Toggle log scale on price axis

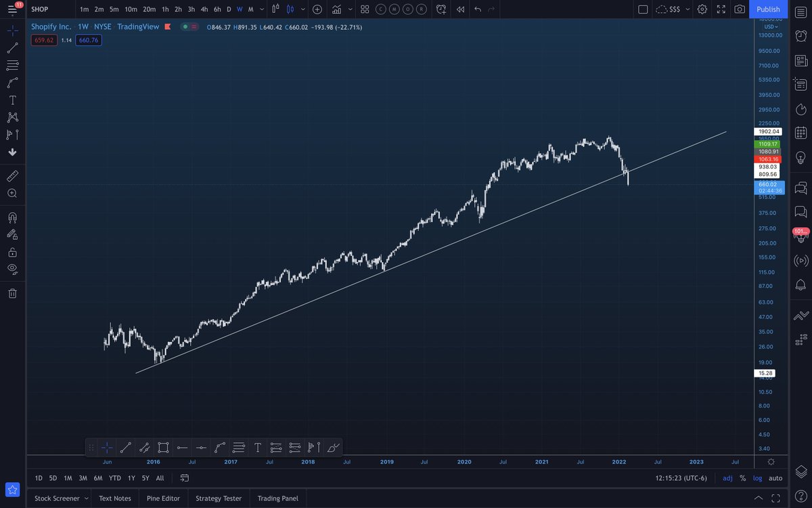pos(757,478)
